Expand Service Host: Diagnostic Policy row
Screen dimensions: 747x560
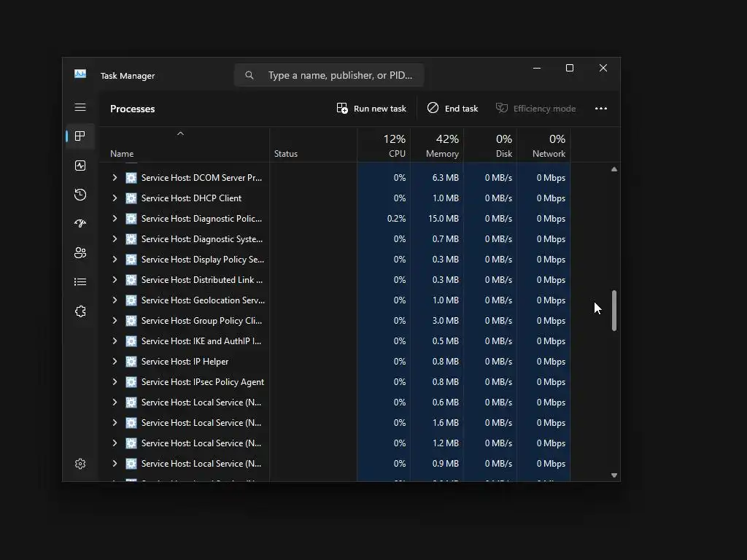click(x=115, y=219)
